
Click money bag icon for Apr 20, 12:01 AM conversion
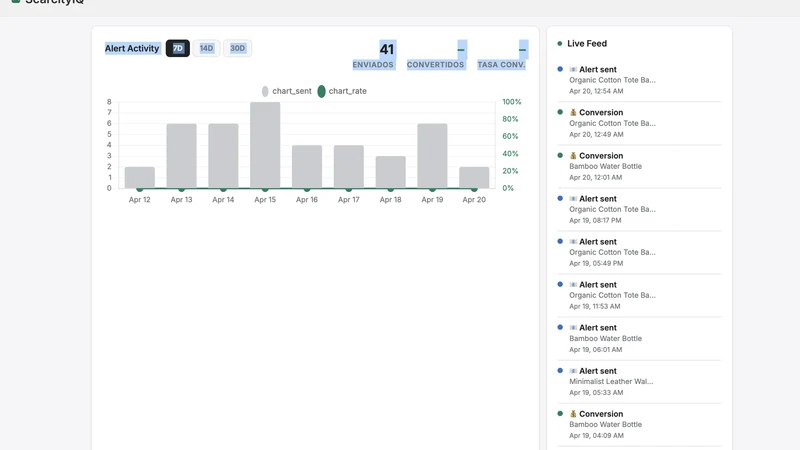coord(573,156)
